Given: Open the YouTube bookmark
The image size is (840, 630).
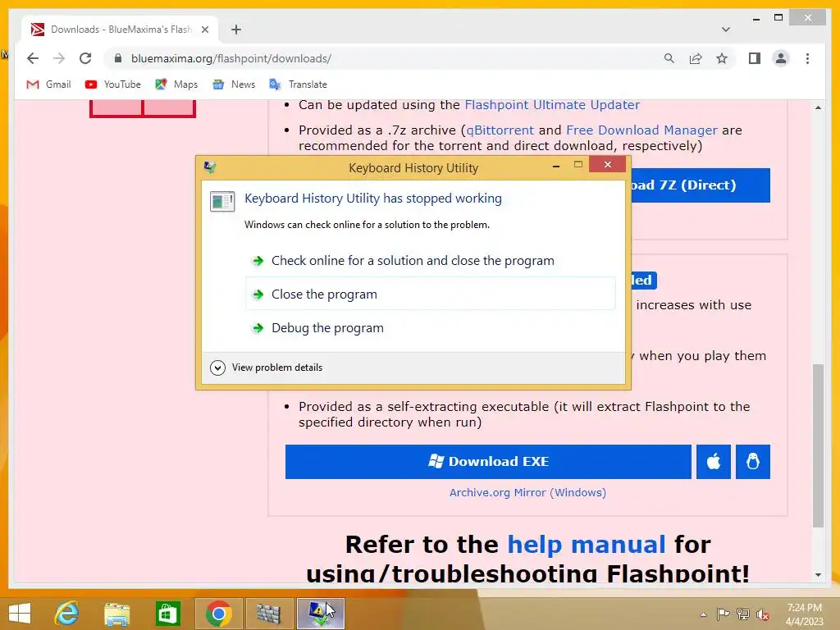Looking at the screenshot, I should tap(113, 84).
